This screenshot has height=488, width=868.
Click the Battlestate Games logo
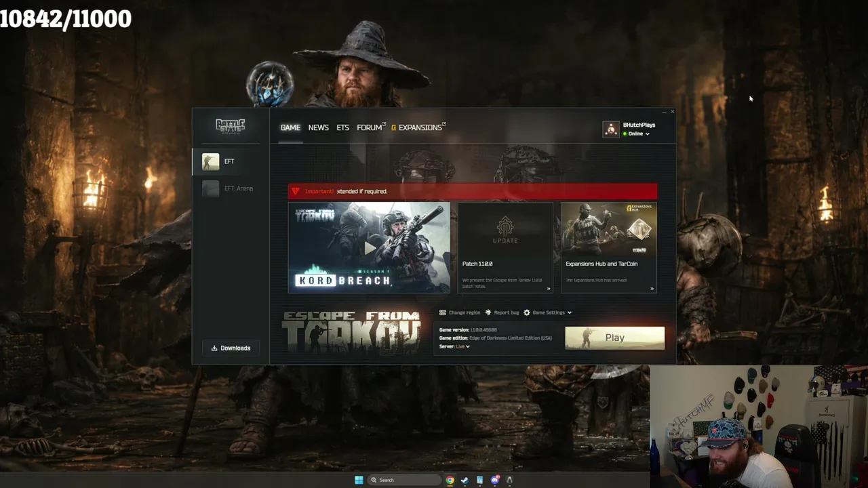(x=230, y=126)
